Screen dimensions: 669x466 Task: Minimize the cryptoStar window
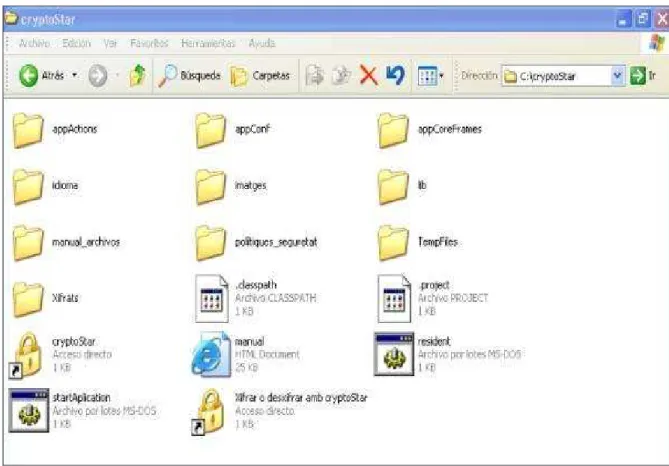(622, 19)
